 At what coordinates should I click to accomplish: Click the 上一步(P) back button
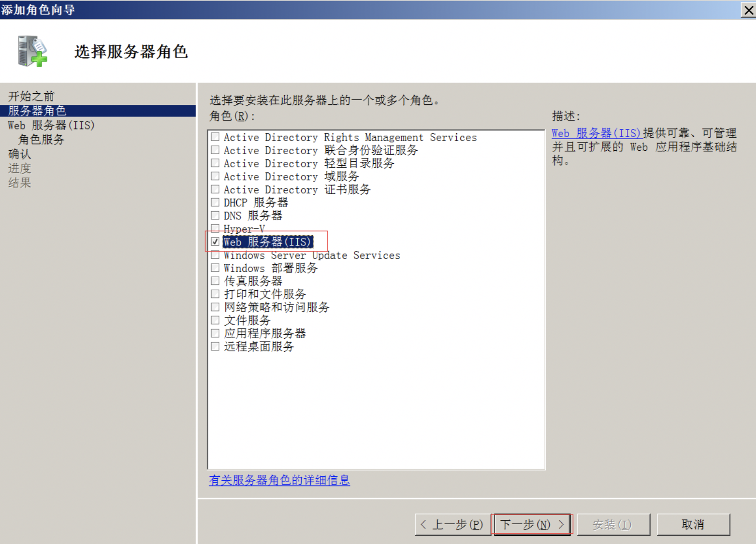[x=453, y=524]
